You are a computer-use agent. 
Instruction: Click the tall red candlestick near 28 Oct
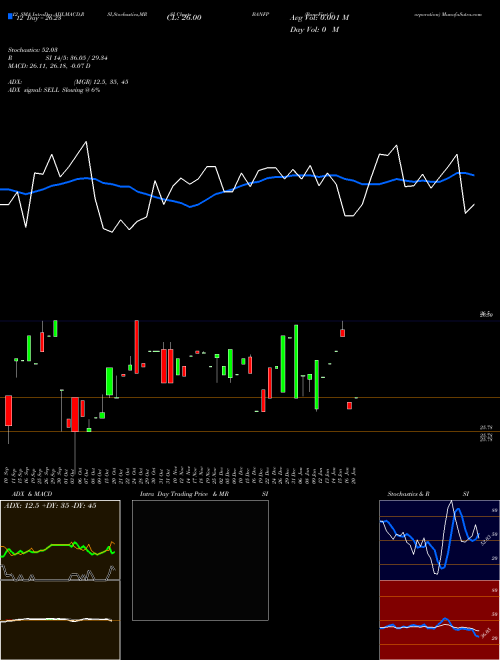click(137, 347)
